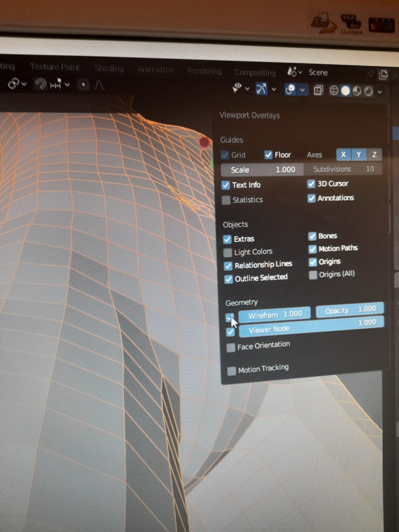Disable the Floor checkbox
The width and height of the screenshot is (399, 532).
pos(268,155)
